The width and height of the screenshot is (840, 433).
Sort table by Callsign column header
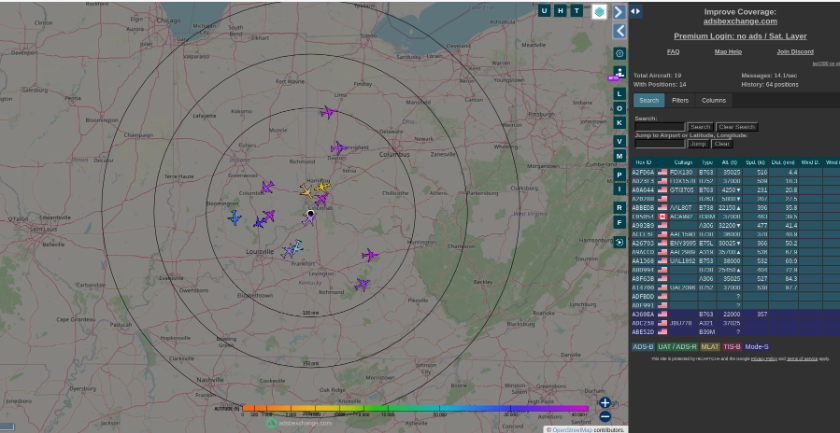(x=683, y=161)
